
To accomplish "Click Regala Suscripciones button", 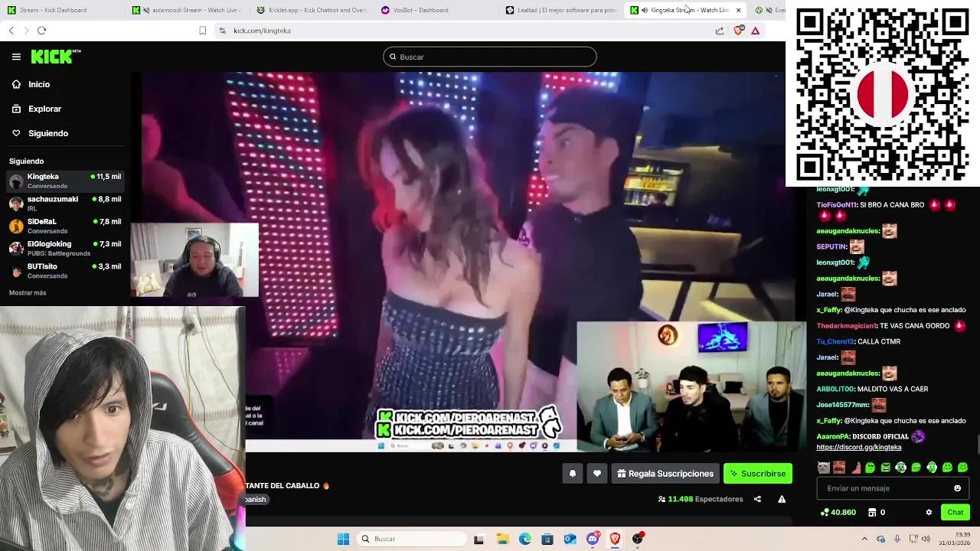I will (665, 474).
